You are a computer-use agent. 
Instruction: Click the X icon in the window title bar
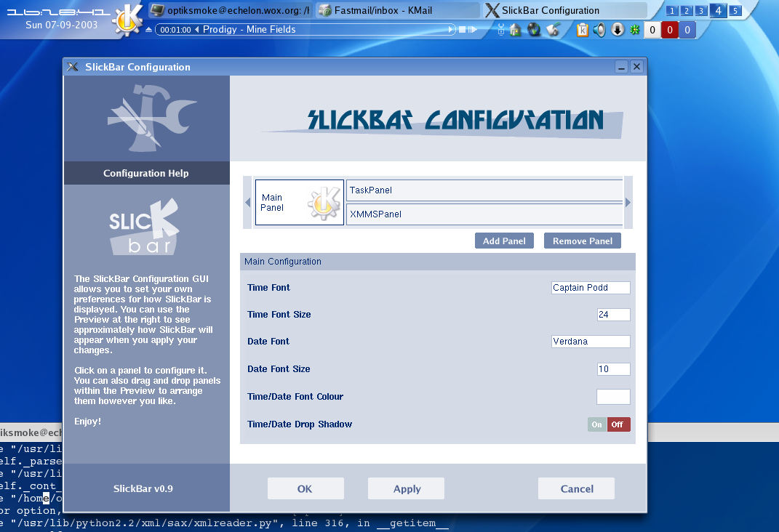tap(73, 67)
